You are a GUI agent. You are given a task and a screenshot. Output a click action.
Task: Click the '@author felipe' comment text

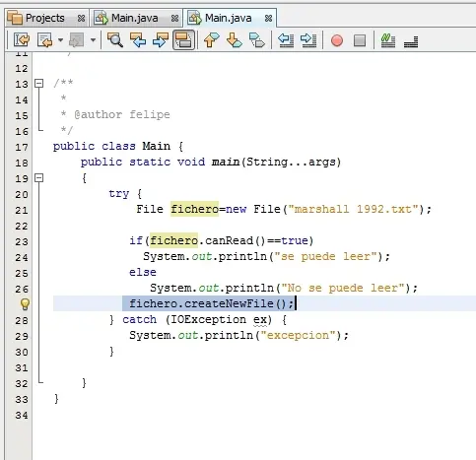(122, 114)
